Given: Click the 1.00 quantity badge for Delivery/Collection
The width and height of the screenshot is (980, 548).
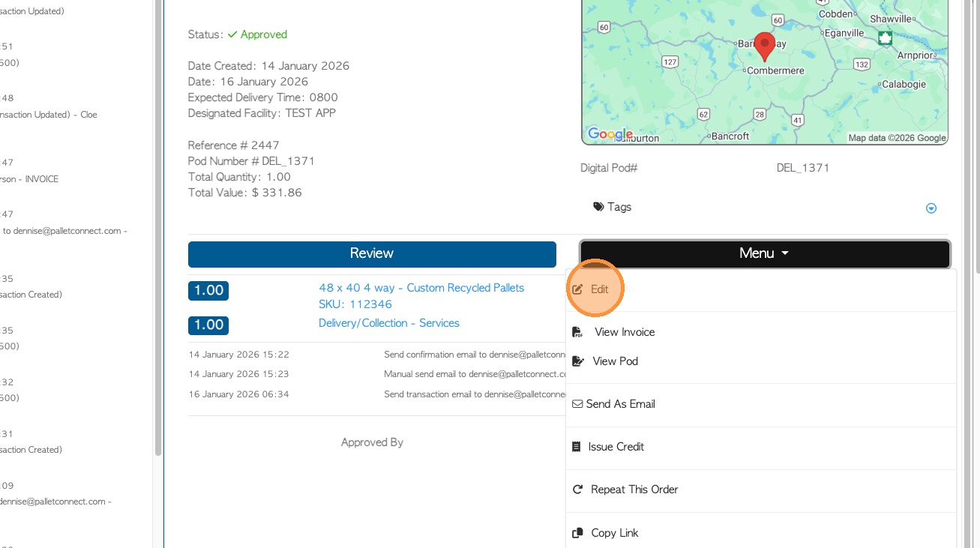Looking at the screenshot, I should click(x=208, y=325).
